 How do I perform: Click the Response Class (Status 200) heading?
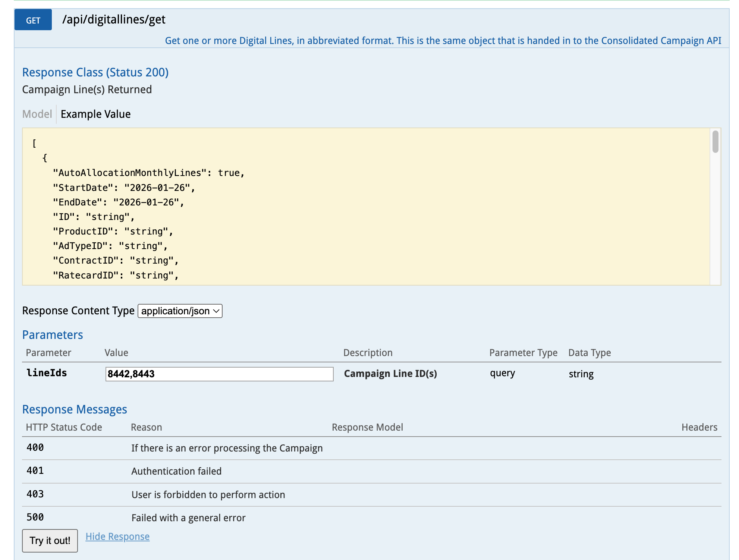click(95, 72)
